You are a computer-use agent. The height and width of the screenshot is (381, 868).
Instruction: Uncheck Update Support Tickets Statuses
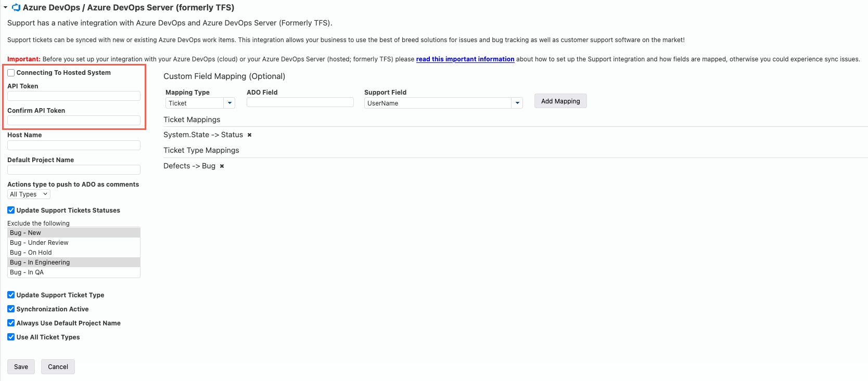tap(11, 211)
